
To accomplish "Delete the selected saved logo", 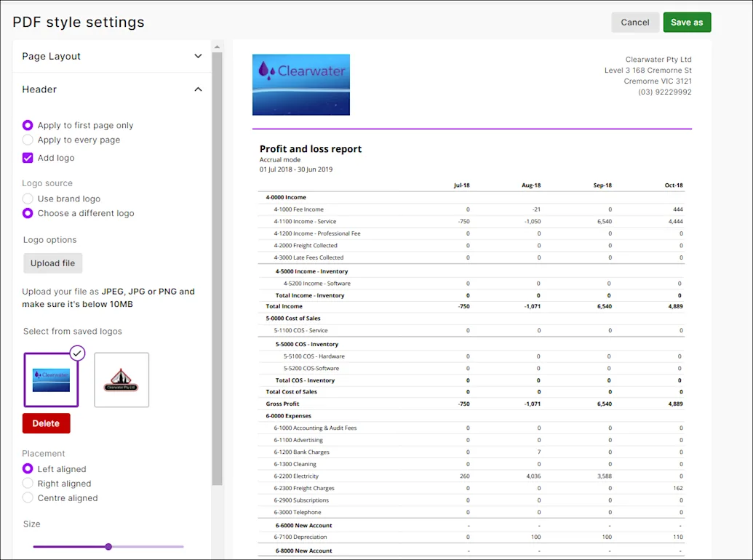I will tap(46, 423).
